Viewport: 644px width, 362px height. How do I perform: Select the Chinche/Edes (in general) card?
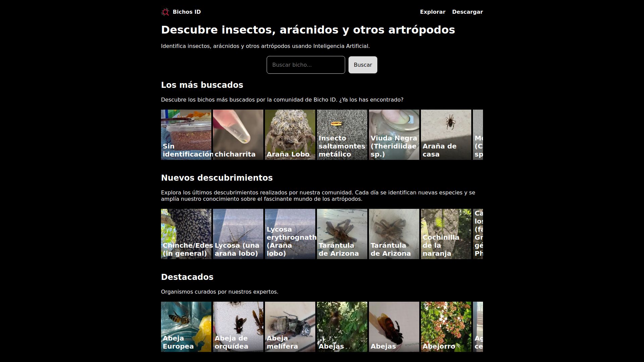pyautogui.click(x=186, y=234)
